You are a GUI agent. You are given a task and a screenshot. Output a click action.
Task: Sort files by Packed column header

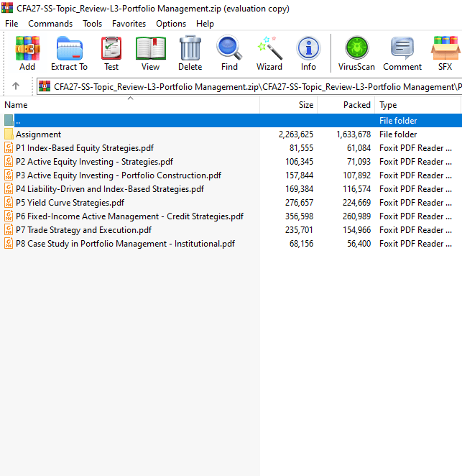[x=346, y=105]
